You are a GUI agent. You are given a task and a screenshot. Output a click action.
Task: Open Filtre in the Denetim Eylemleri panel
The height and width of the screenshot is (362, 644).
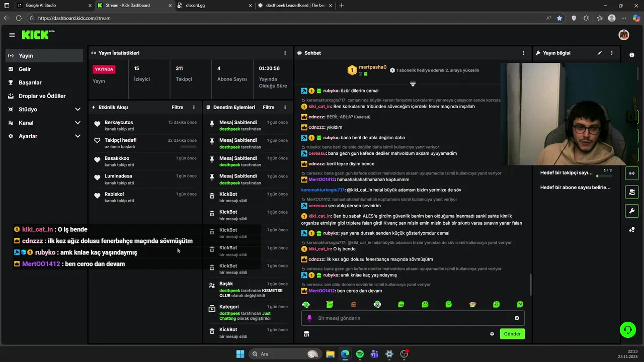(269, 107)
